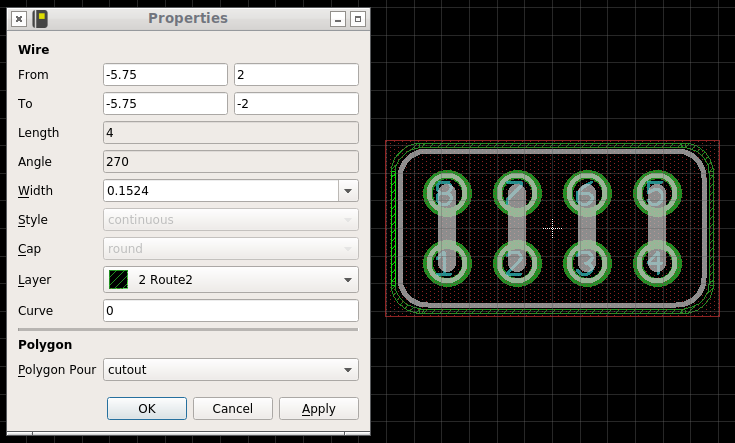Select pad 6 on the footprint

(587, 194)
